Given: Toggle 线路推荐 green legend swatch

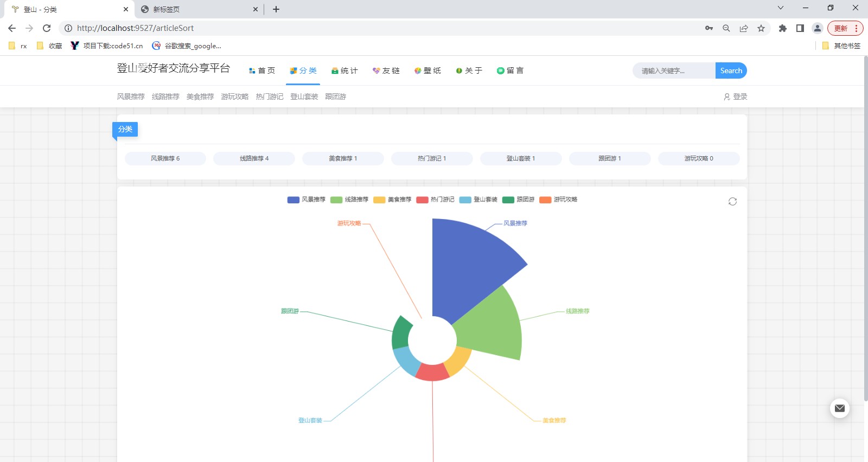Looking at the screenshot, I should click(336, 200).
